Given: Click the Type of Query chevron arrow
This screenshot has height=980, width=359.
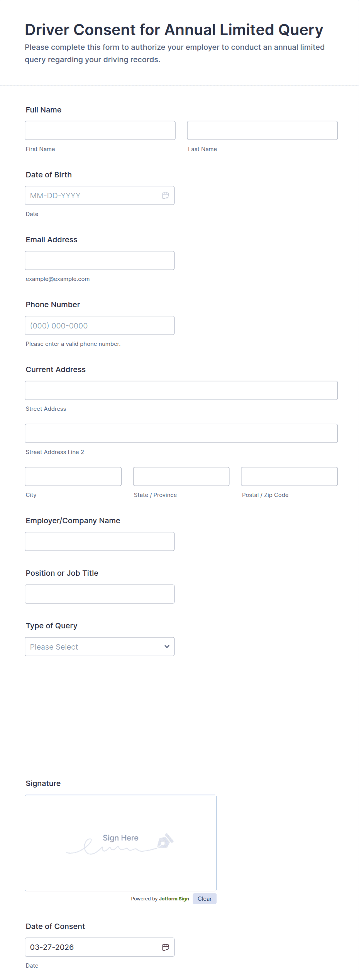Looking at the screenshot, I should pos(167,647).
